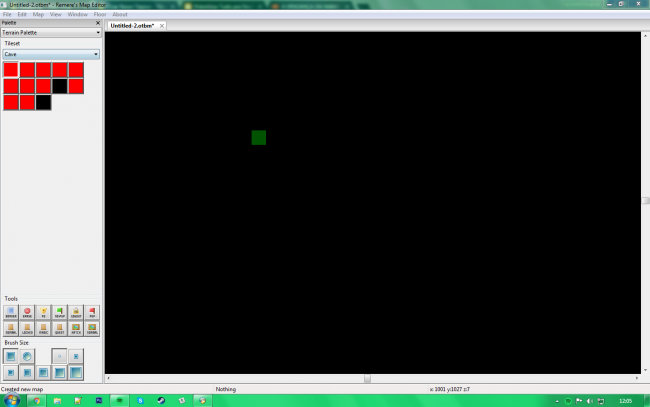Pick the second brush size in the bottom row
The image size is (650, 407).
(x=27, y=373)
